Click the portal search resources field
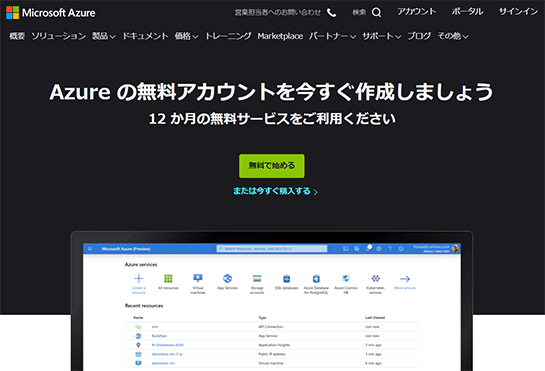 click(272, 249)
